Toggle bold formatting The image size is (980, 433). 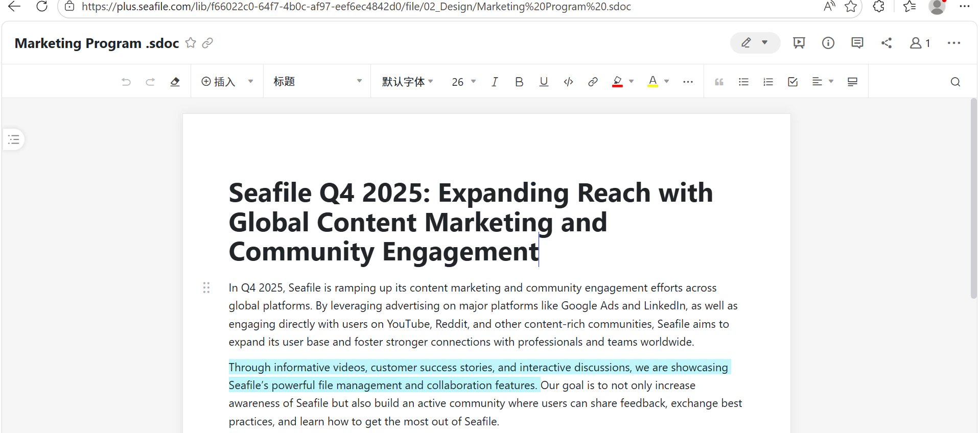(519, 82)
